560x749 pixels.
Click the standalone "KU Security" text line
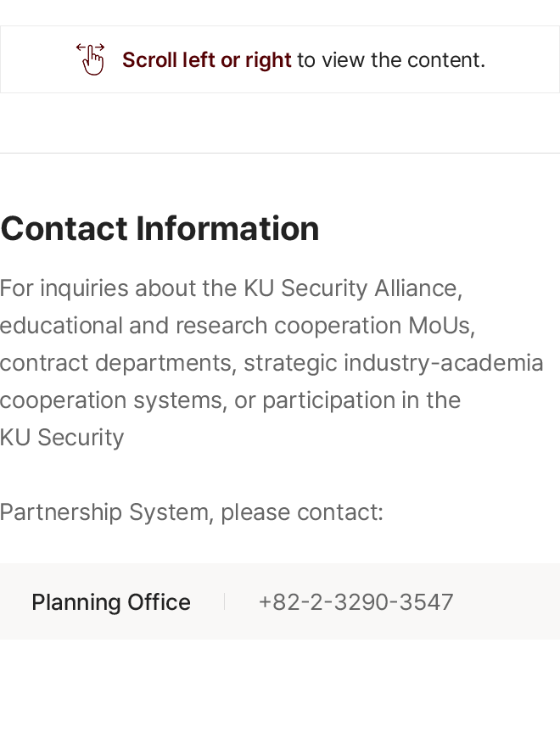(62, 438)
